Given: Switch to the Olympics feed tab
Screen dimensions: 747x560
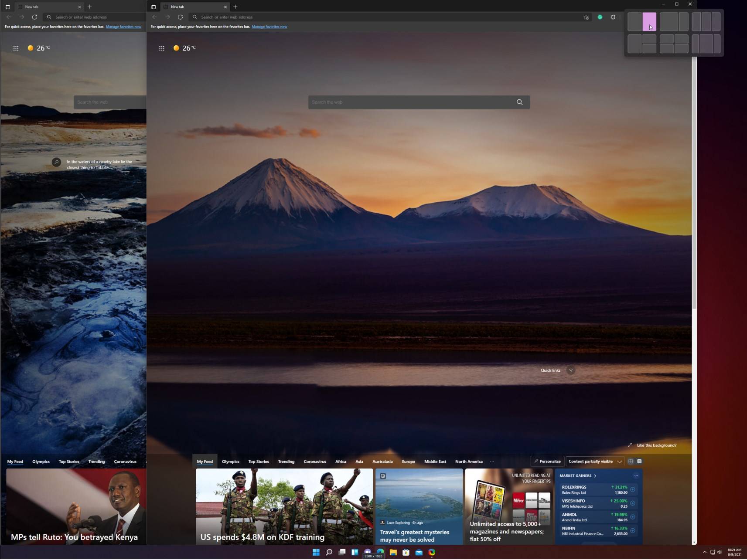Looking at the screenshot, I should pos(230,462).
